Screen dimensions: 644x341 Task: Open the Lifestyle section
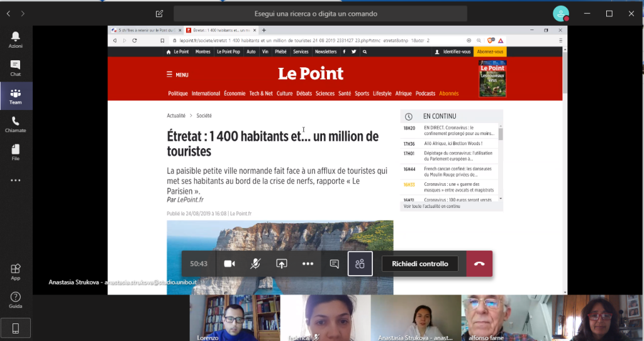pos(382,94)
